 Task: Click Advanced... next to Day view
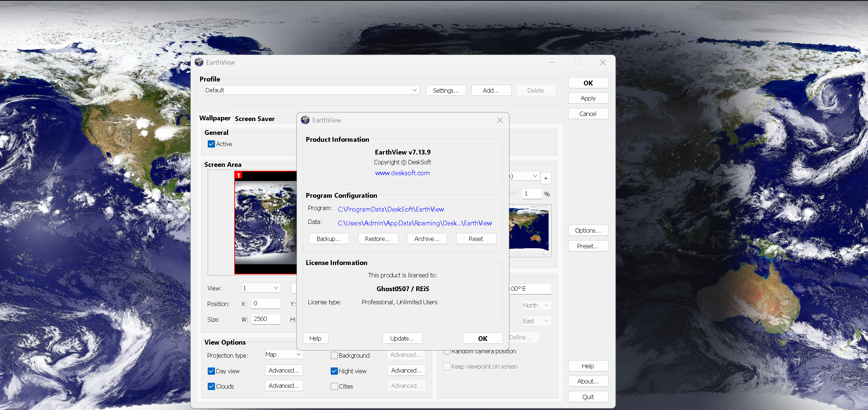click(x=284, y=370)
